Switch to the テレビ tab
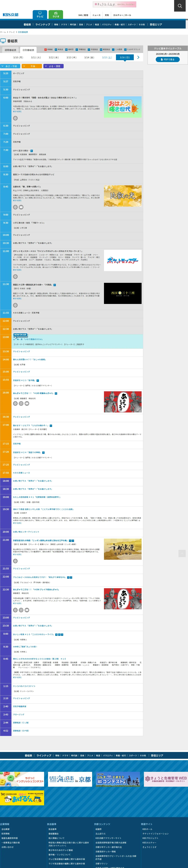The height and width of the screenshot is (868, 188). click(x=40, y=14)
